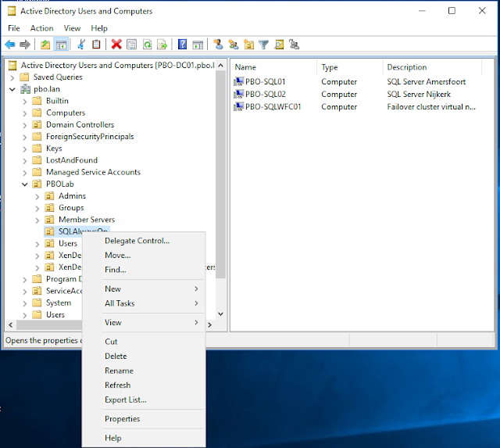Viewport: 500px width, 448px height.
Task: Sort by the Name column header
Action: point(274,67)
